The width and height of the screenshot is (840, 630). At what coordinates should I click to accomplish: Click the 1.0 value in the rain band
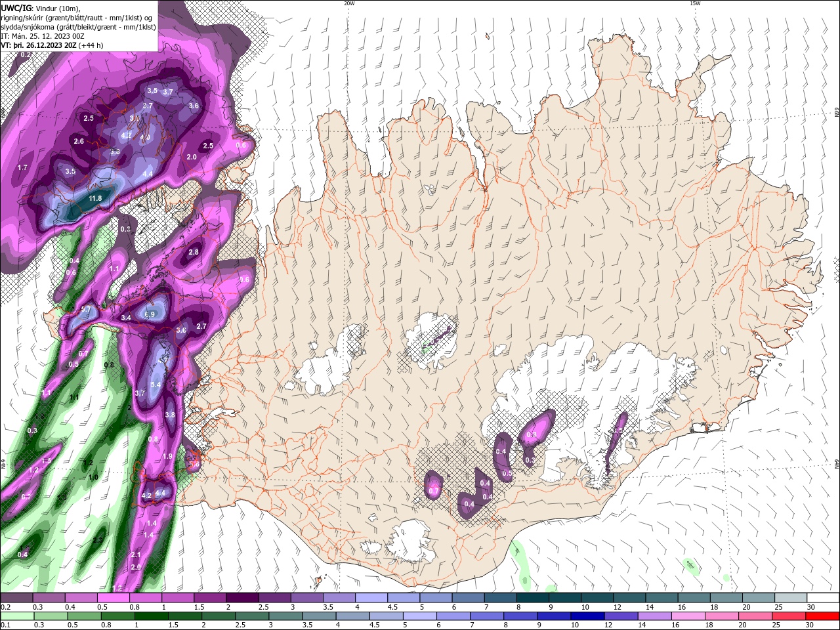coord(93,477)
